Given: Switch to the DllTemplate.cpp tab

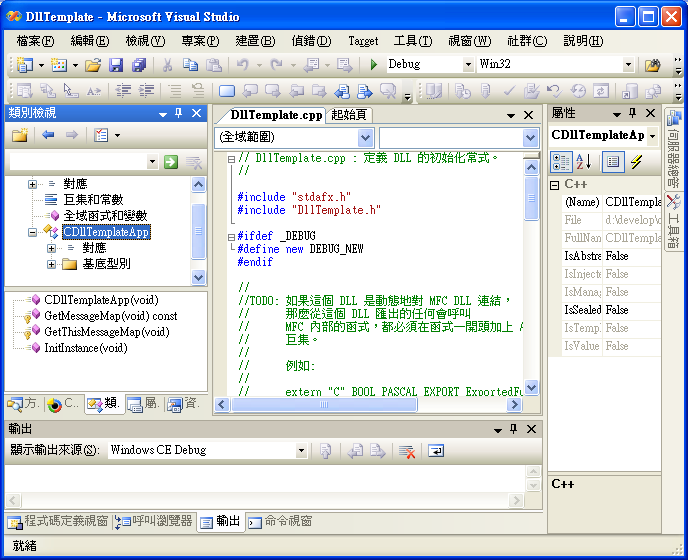Looking at the screenshot, I should 276,115.
